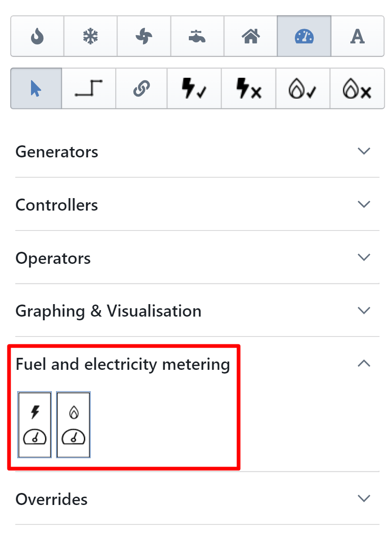Open the Graphing & Visualisation section
Viewport: 392px width, 536px height.
197,311
